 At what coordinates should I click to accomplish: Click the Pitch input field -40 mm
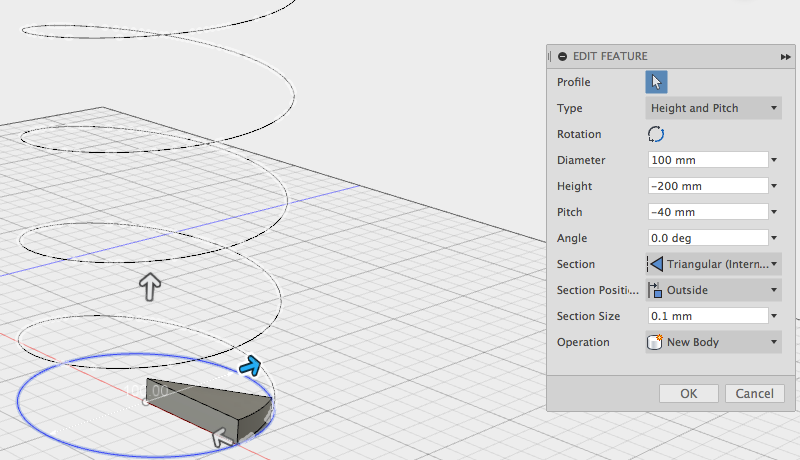pos(708,212)
